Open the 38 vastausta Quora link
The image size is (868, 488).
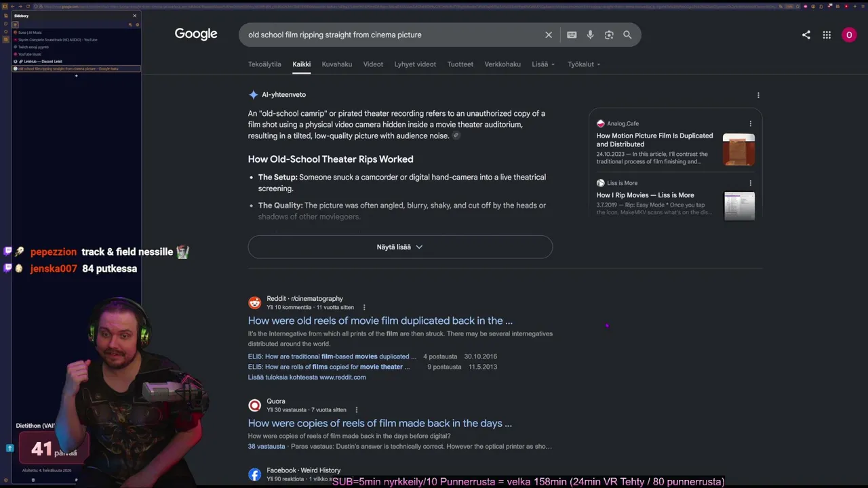pos(267,447)
